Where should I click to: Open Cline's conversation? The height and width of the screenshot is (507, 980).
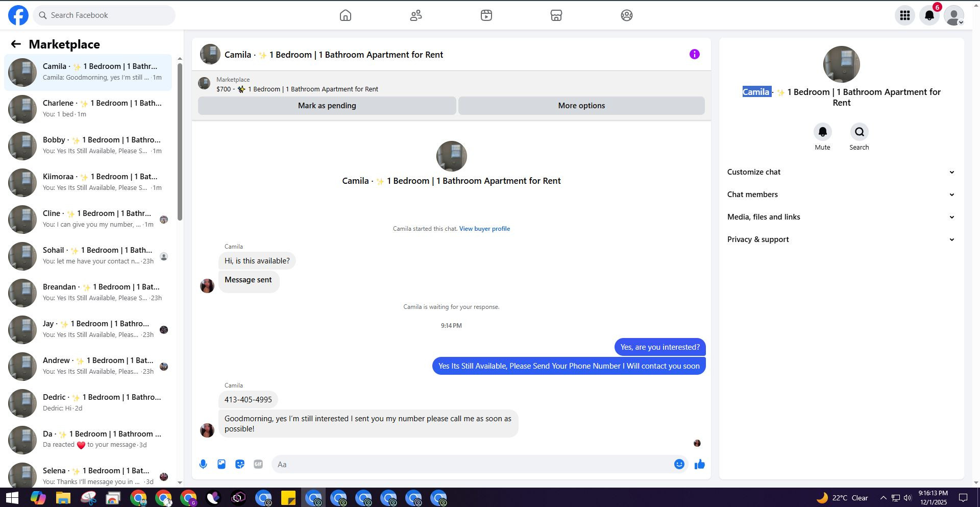88,219
